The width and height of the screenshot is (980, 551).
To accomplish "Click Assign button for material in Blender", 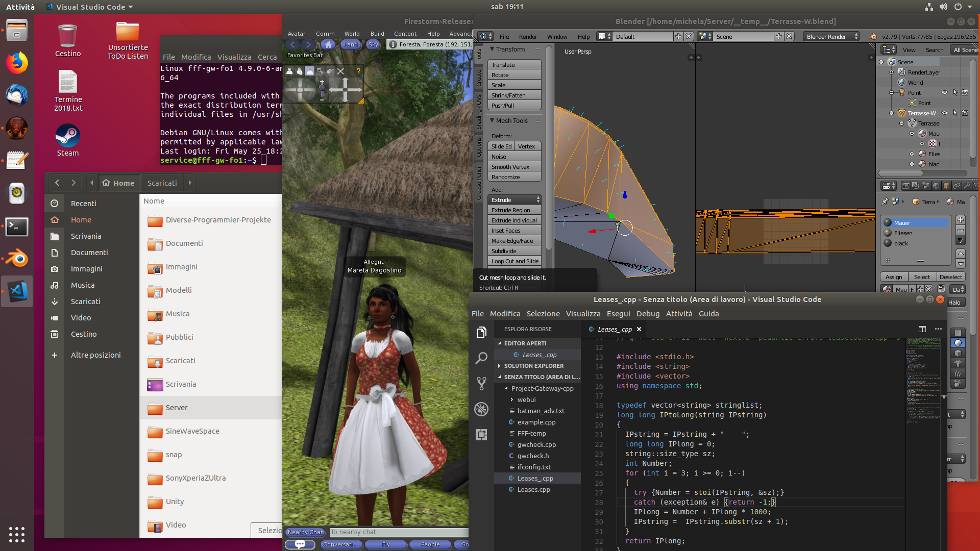I will tap(894, 277).
